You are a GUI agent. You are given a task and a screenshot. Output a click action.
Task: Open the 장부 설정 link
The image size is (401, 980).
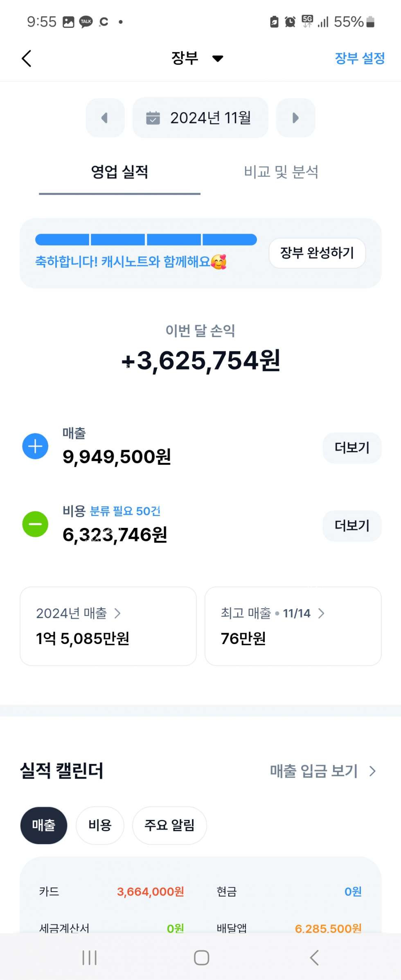pyautogui.click(x=360, y=58)
